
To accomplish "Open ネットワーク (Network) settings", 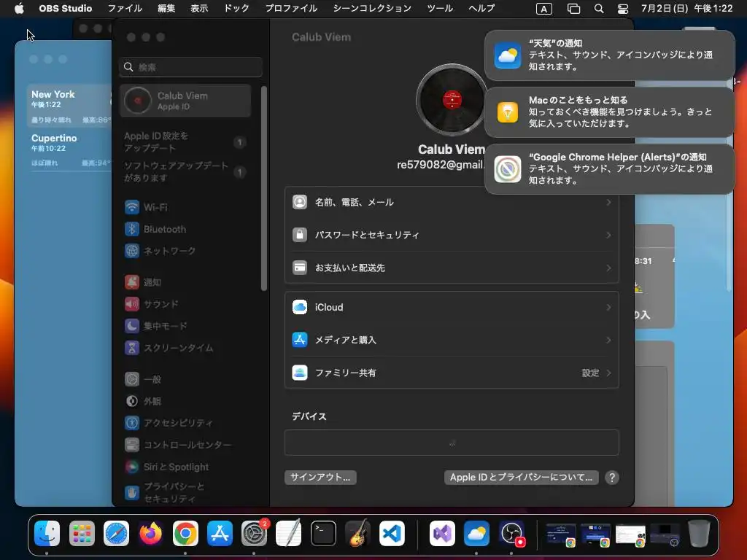I will [160, 251].
